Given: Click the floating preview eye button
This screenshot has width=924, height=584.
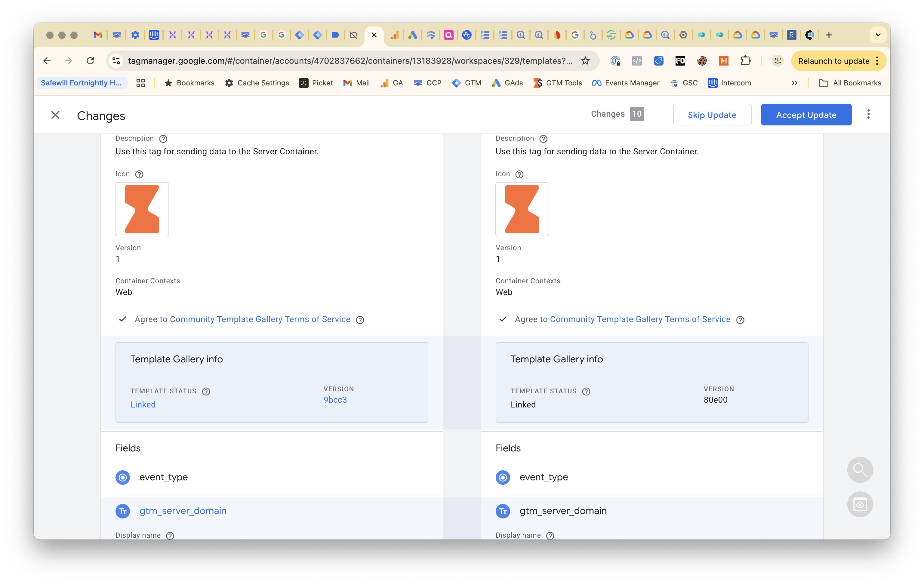Looking at the screenshot, I should pos(860,504).
